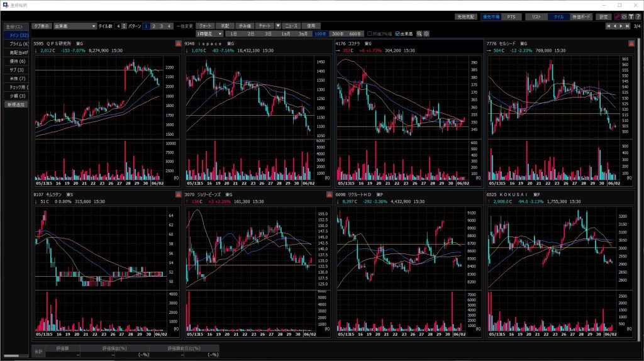Click the red alert icon on the 7776 セルシード tile

(631, 43)
